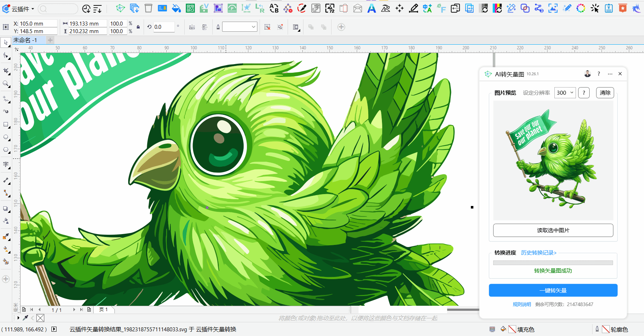The image size is (644, 336).
Task: Open the resolution 300 dropdown
Action: [x=565, y=93]
